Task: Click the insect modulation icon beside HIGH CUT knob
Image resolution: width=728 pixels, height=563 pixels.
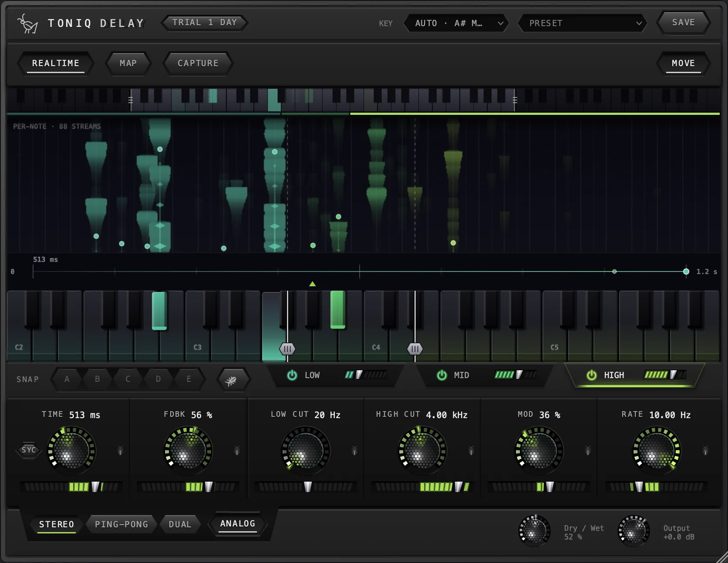Action: click(471, 450)
